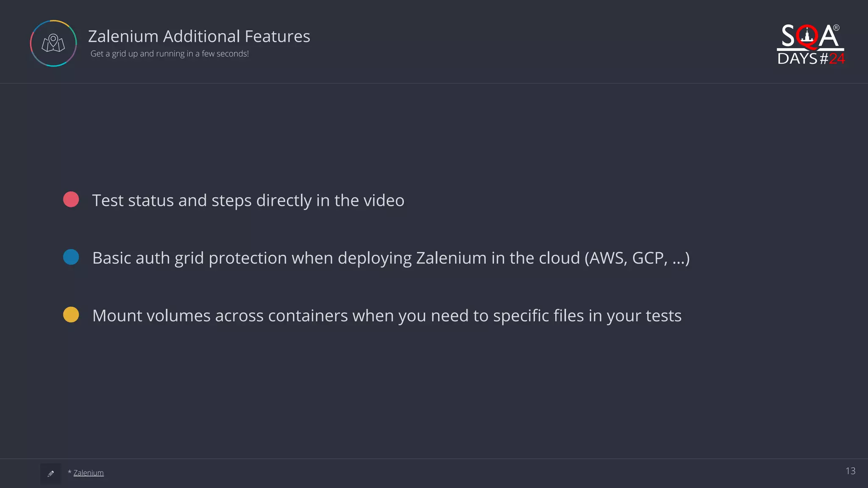The width and height of the screenshot is (868, 488).
Task: Click the pencil icon in the footer
Action: 51,474
